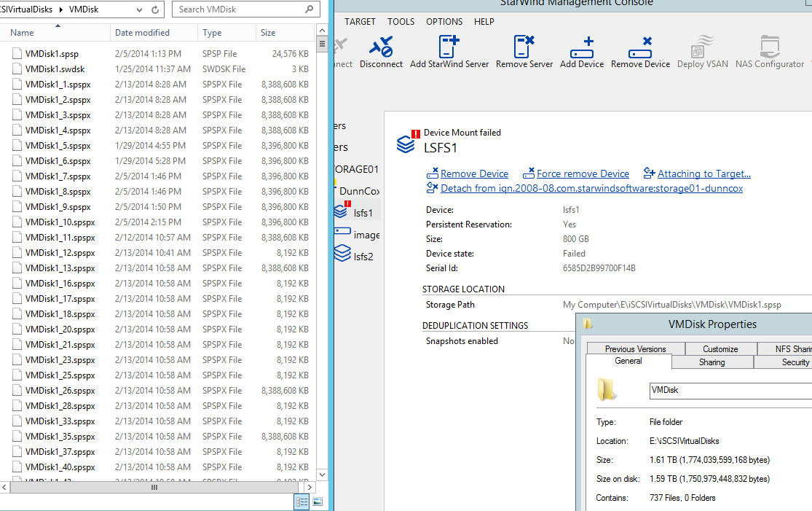The height and width of the screenshot is (511, 812).
Task: Switch Explorer to large icons view
Action: (318, 501)
